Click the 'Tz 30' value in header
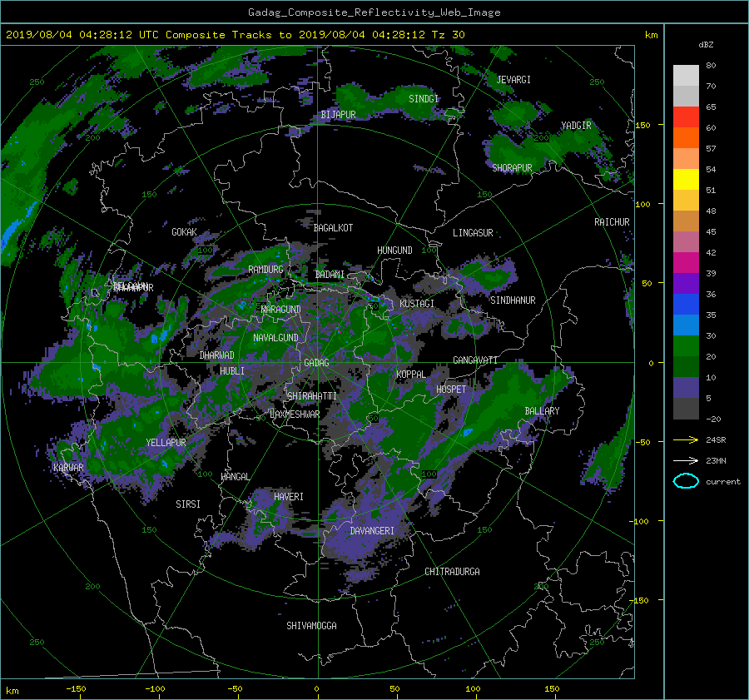This screenshot has width=749, height=700. (448, 35)
